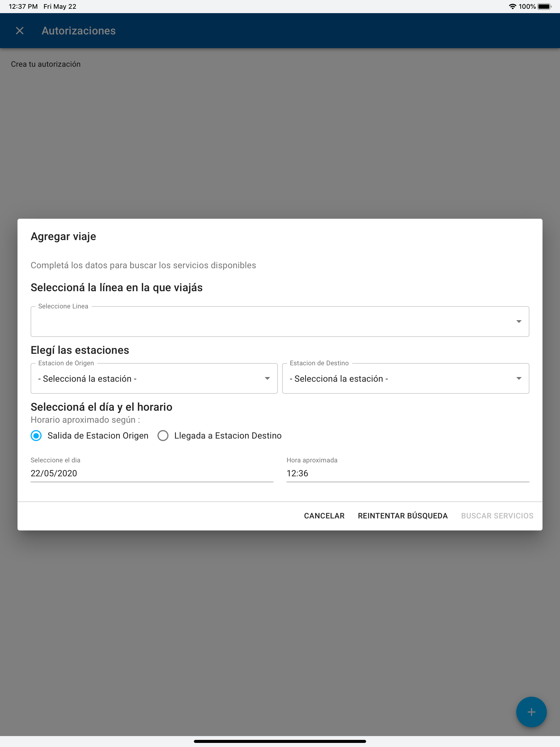
Task: Tap the Autorizaciones header title
Action: (79, 31)
